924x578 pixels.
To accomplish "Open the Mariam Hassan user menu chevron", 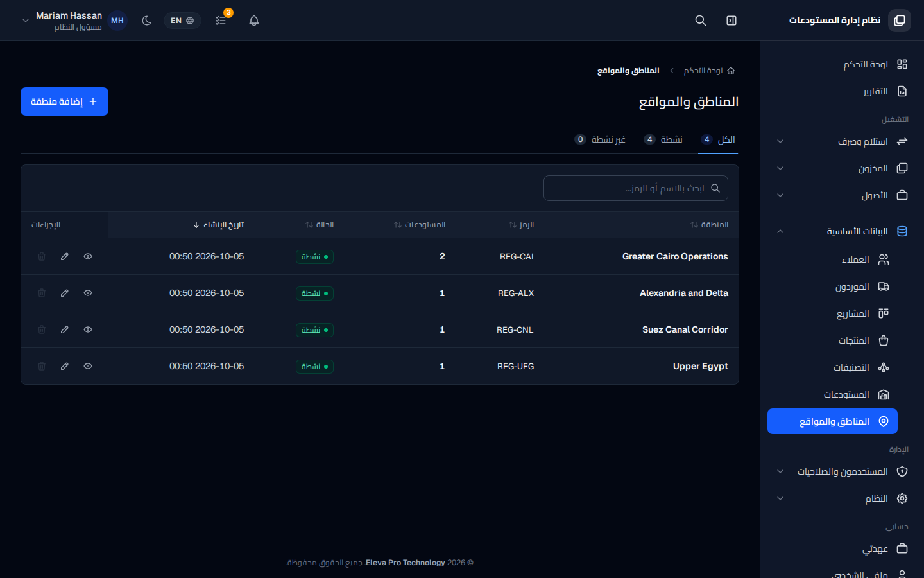I will 26,21.
